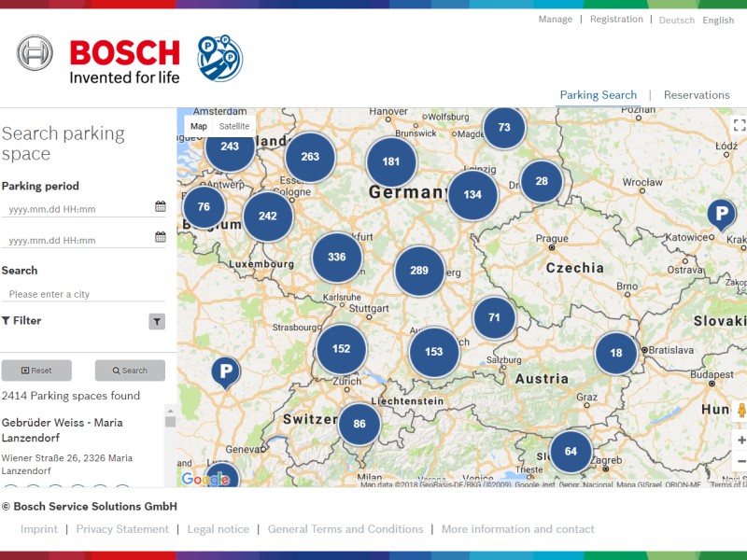Viewport: 747px width, 560px height.
Task: Click the results list scrollbar thumb
Action: pyautogui.click(x=170, y=422)
